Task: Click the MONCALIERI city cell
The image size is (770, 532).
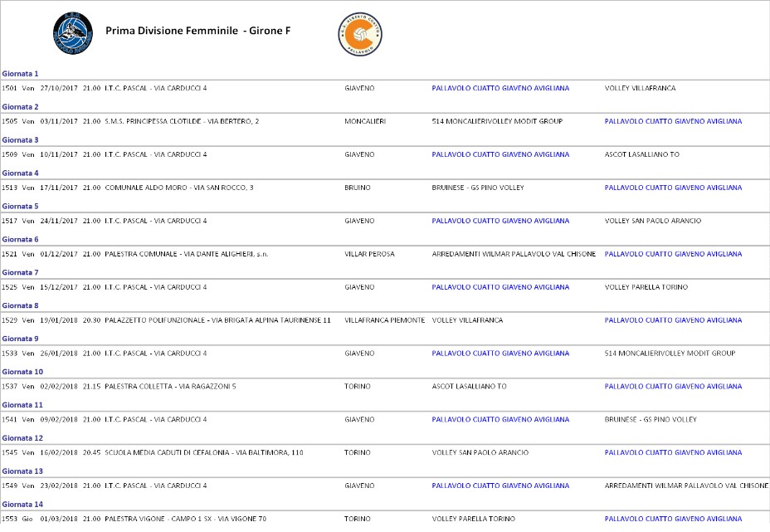Action: 365,121
